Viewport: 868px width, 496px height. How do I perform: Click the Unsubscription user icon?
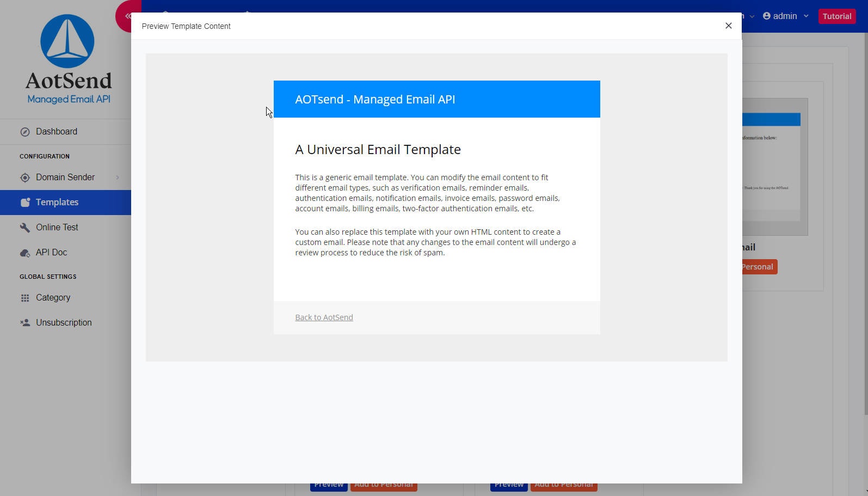tap(25, 323)
